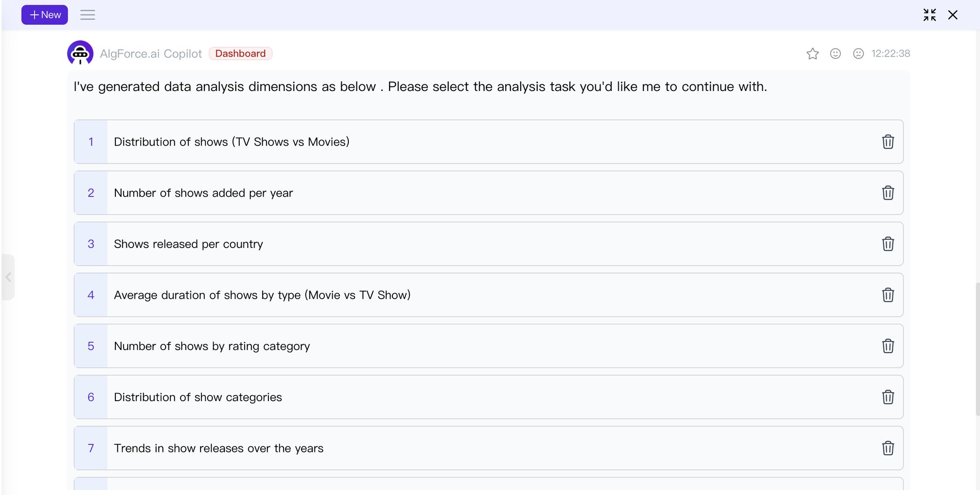980x495 pixels.
Task: Delete Distribution of show categories task
Action: [888, 397]
